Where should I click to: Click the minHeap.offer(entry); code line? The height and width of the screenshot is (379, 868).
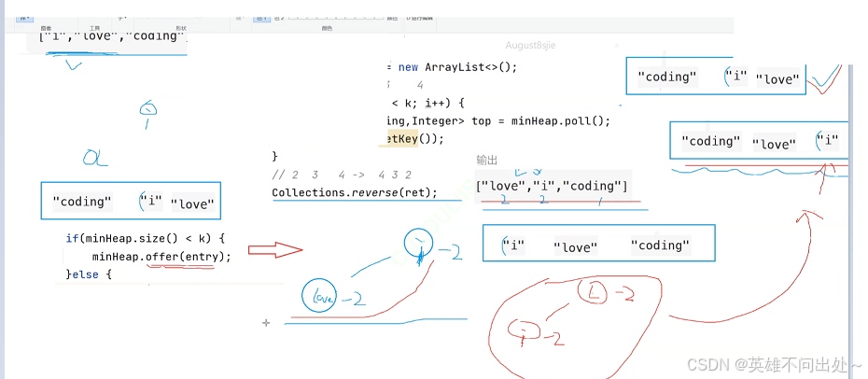(161, 257)
